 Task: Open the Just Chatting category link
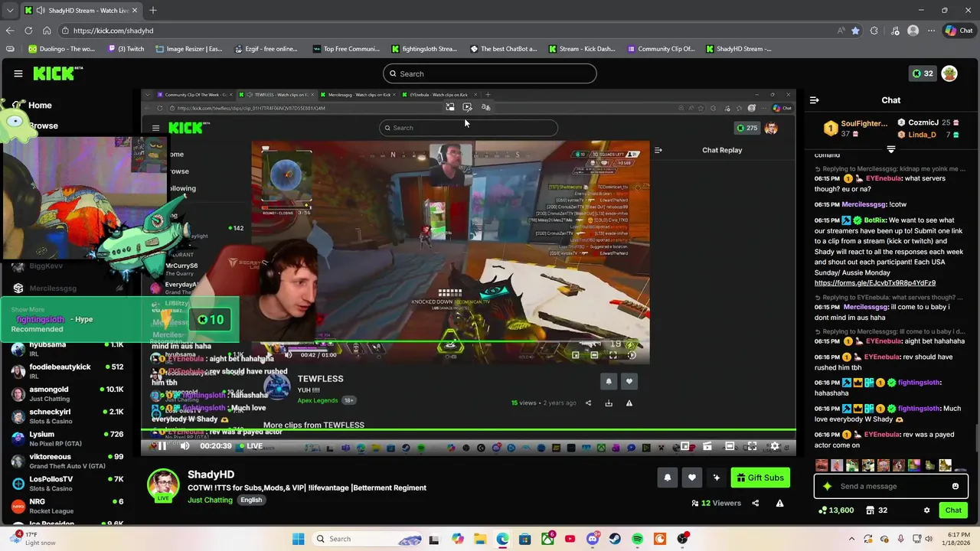point(210,500)
